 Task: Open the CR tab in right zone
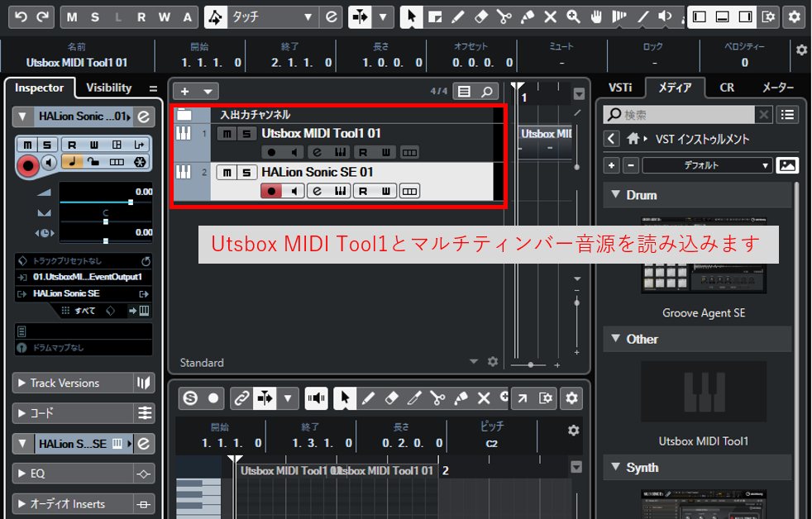coord(727,88)
